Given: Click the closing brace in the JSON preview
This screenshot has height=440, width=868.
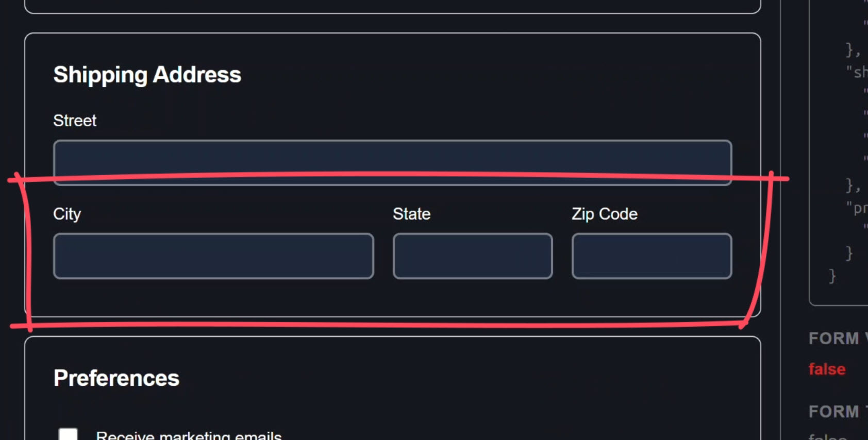Looking at the screenshot, I should pos(831,277).
